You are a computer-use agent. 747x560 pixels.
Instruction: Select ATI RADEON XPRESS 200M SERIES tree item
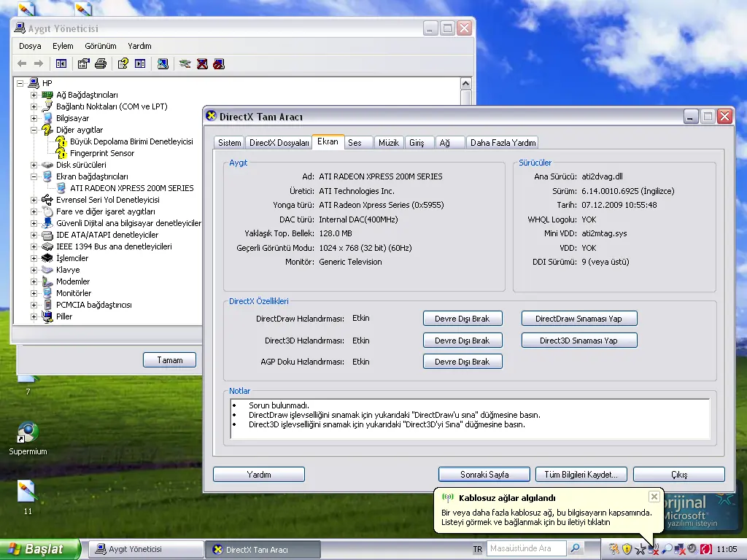coord(132,188)
